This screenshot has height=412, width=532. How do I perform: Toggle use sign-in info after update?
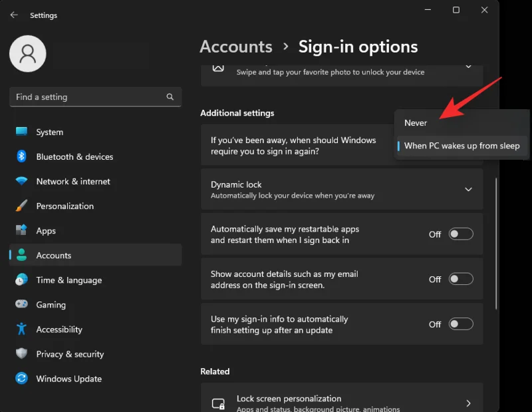461,324
